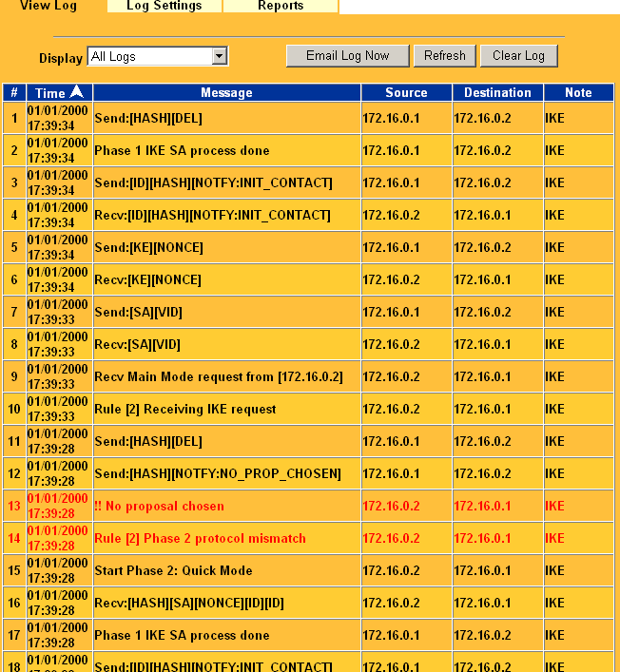
Task: Click the Source column header
Action: (x=406, y=92)
